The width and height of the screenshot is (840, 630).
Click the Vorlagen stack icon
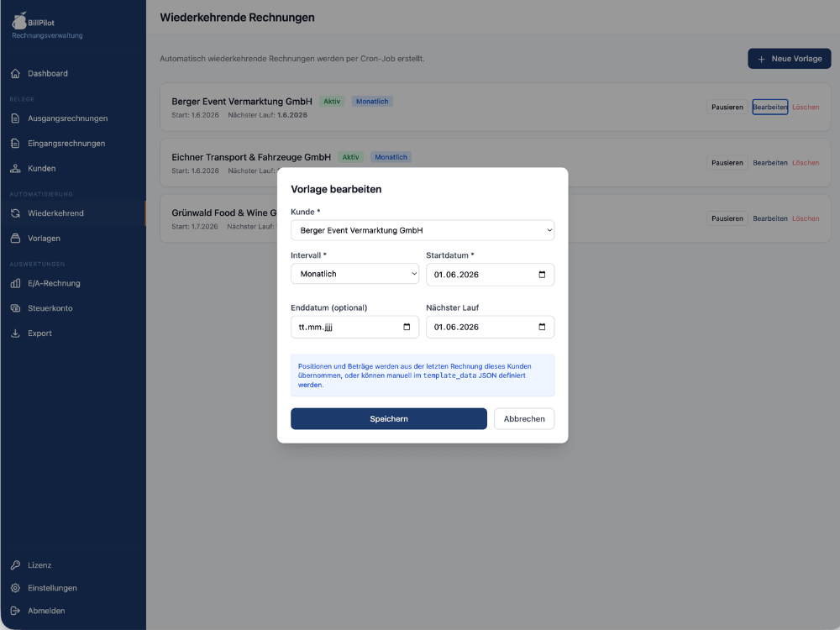point(15,239)
